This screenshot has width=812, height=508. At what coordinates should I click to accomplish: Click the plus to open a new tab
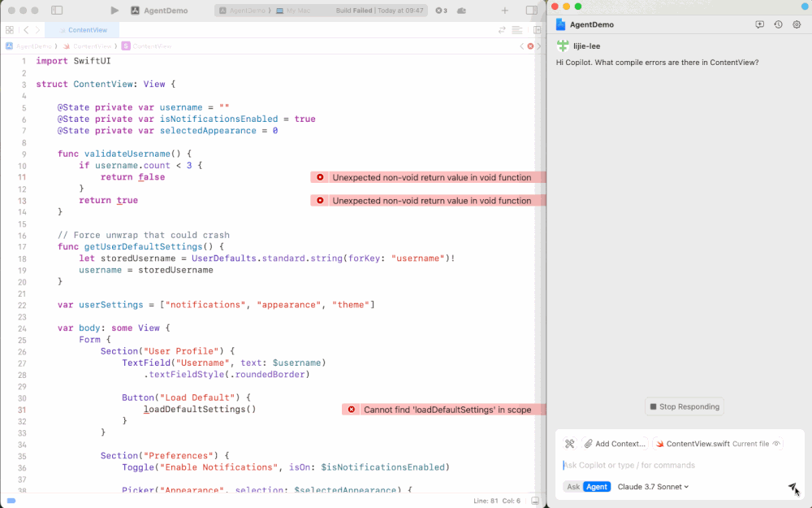(504, 11)
